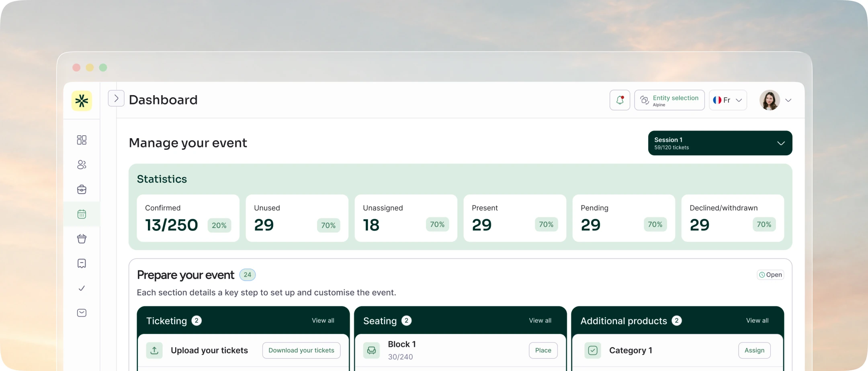868x371 pixels.
Task: Open the envelope mail icon in sidebar
Action: [x=82, y=313]
